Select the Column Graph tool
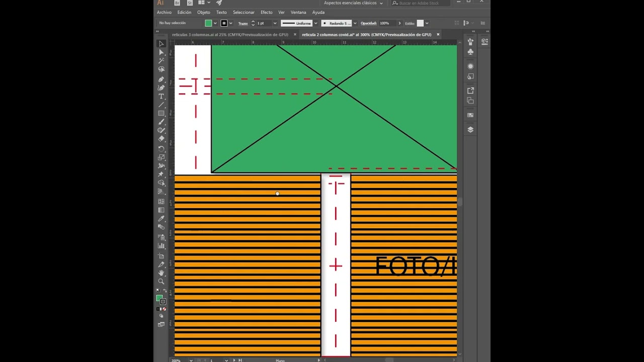Image resolution: width=644 pixels, height=362 pixels. (x=161, y=245)
